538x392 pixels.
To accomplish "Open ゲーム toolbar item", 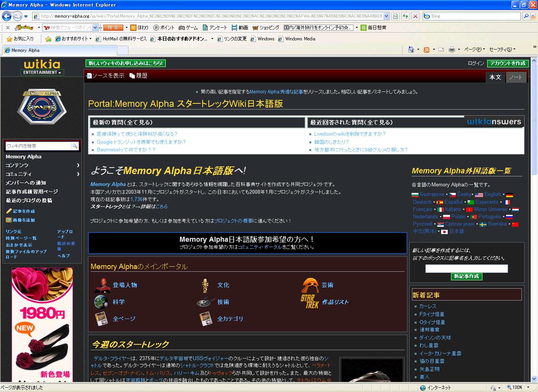I will 188,28.
